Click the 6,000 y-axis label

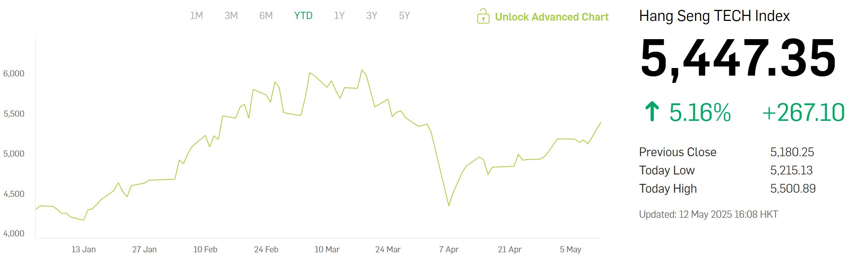(x=14, y=73)
